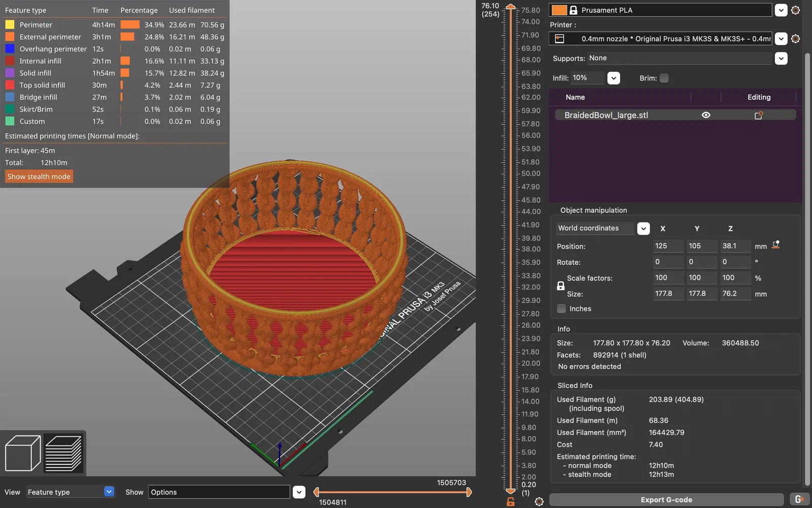
Task: Expand the Infill percentage dropdown
Action: click(x=614, y=78)
